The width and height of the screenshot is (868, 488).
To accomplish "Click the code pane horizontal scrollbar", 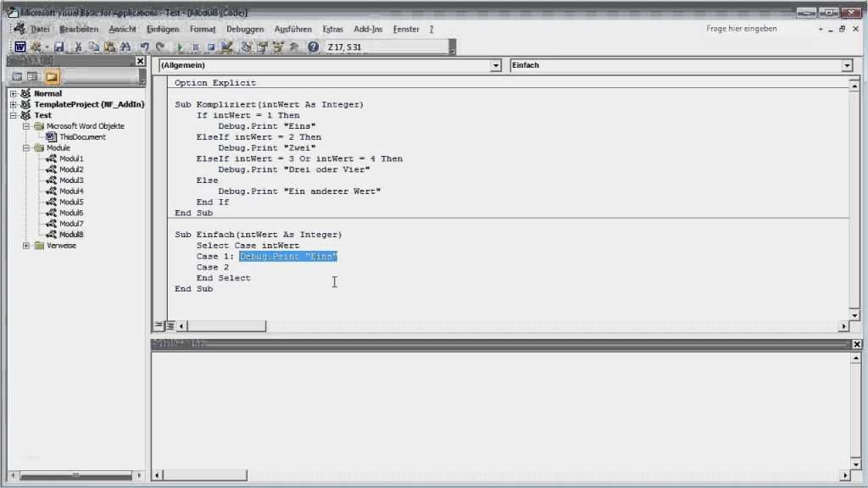I will (x=509, y=325).
